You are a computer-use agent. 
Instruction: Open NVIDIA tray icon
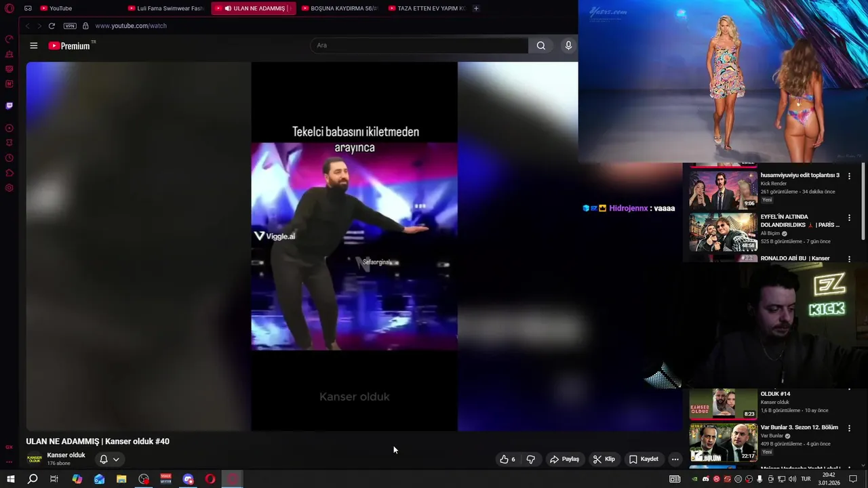[x=694, y=479]
